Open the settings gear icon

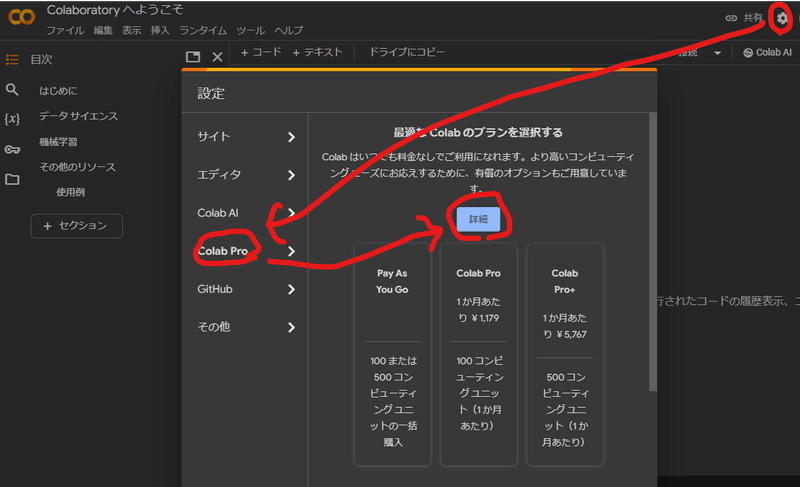[x=782, y=18]
